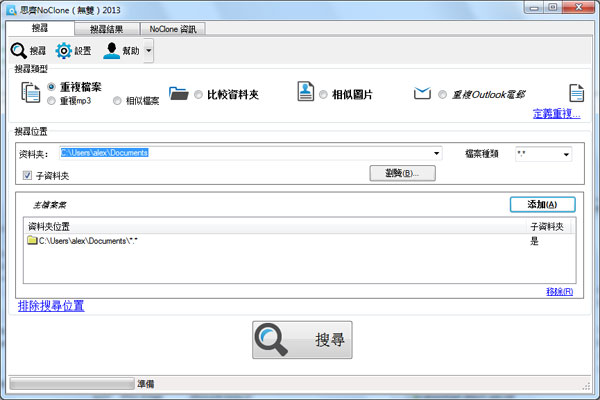Screen dimensions: 600x400
Task: Expand the toolbar overflow dropdown arrow
Action: click(x=149, y=51)
